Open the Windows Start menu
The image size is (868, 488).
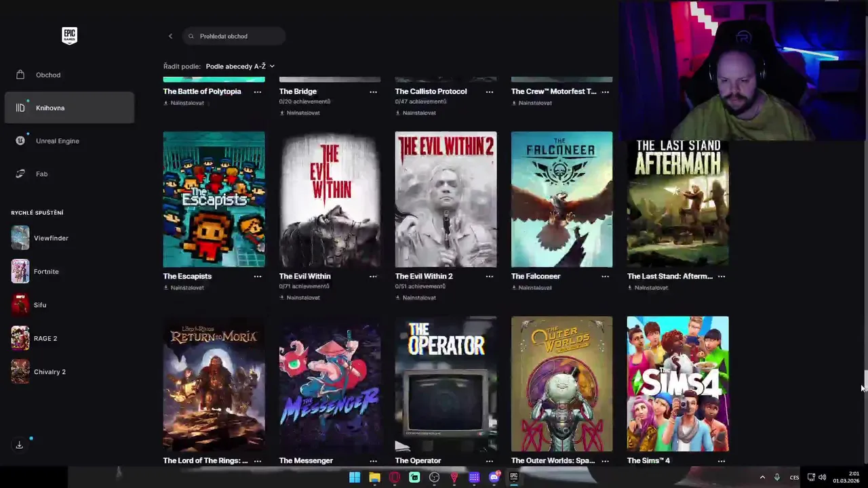coord(355,477)
